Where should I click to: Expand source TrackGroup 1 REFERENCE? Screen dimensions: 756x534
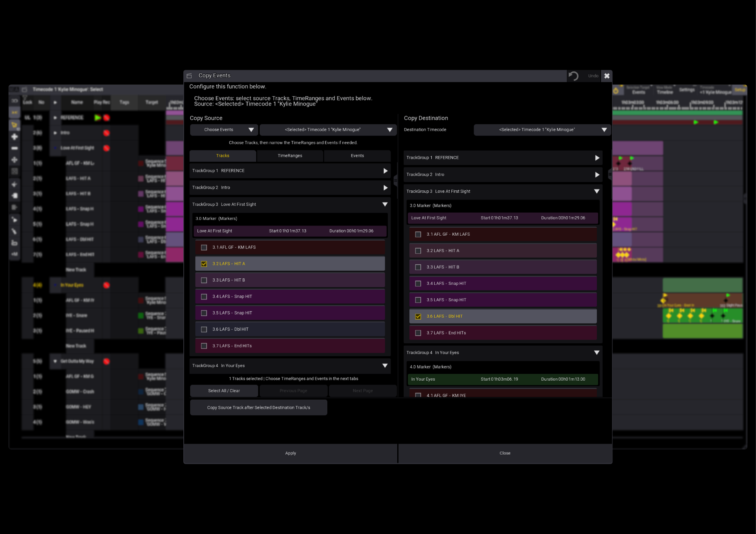click(385, 171)
